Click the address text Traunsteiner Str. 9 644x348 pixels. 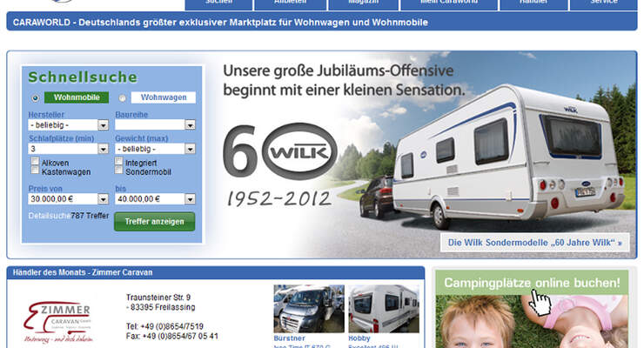[x=158, y=298]
